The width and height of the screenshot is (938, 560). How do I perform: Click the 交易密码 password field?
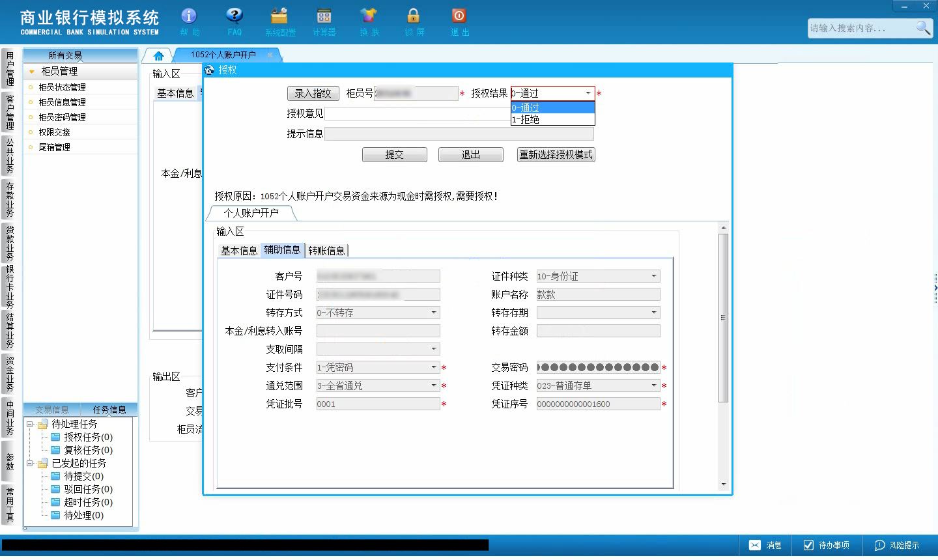click(598, 367)
